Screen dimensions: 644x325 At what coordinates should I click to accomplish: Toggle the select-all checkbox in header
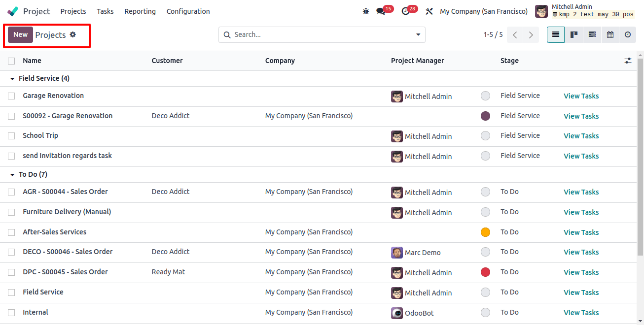11,61
